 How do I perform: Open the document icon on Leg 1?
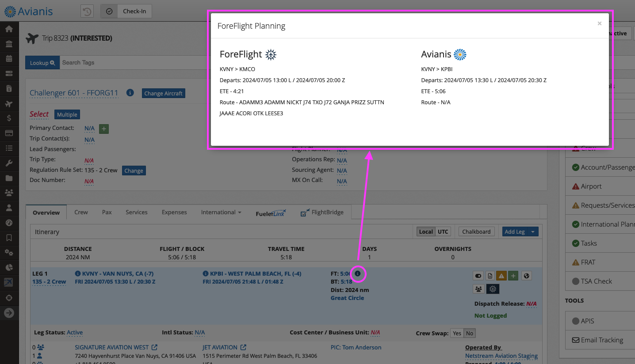tap(490, 276)
